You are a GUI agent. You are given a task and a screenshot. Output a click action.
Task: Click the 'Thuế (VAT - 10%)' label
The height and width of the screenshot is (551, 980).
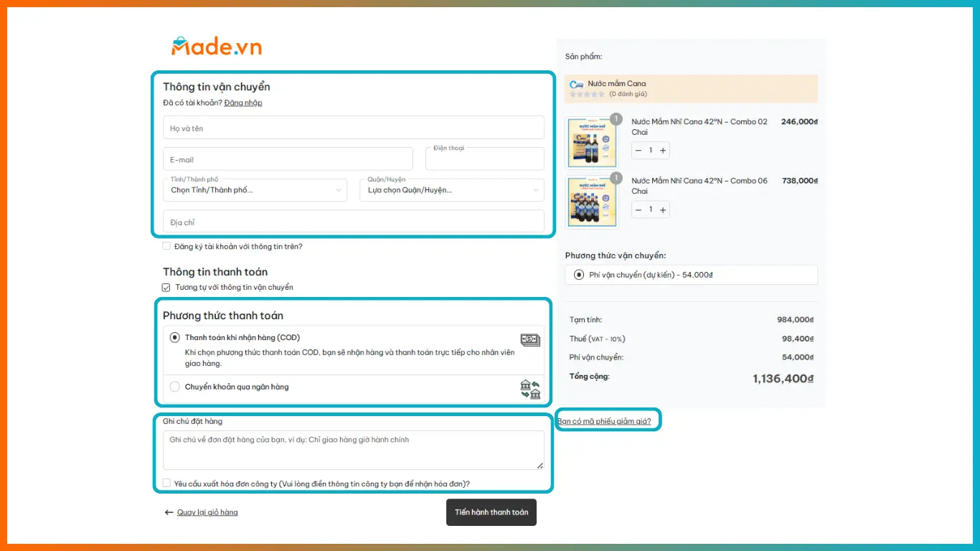[598, 339]
